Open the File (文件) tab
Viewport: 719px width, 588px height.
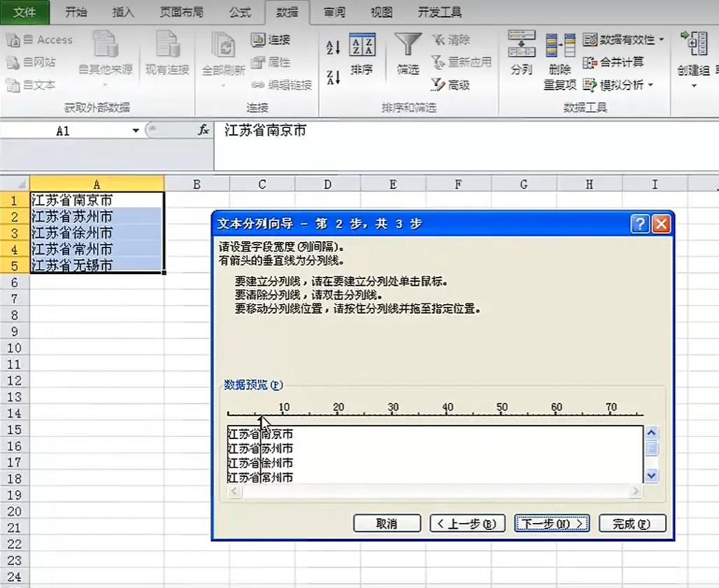click(24, 13)
